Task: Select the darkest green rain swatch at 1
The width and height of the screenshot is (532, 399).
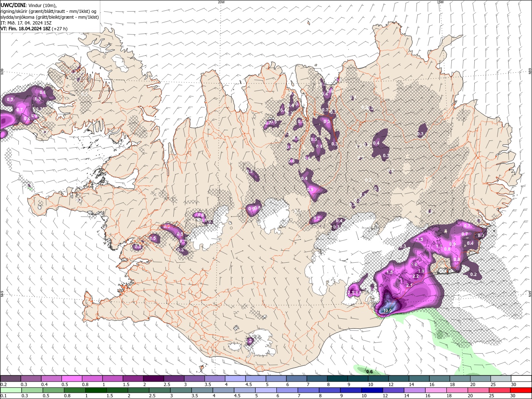Action: pyautogui.click(x=96, y=390)
